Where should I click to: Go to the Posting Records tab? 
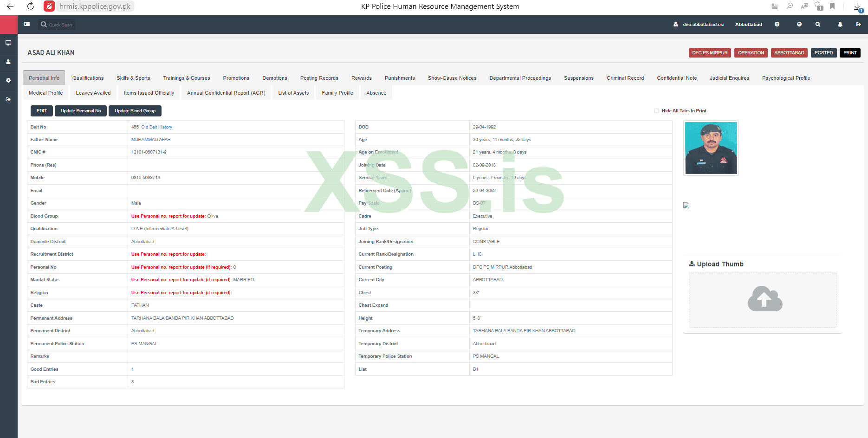pyautogui.click(x=319, y=78)
